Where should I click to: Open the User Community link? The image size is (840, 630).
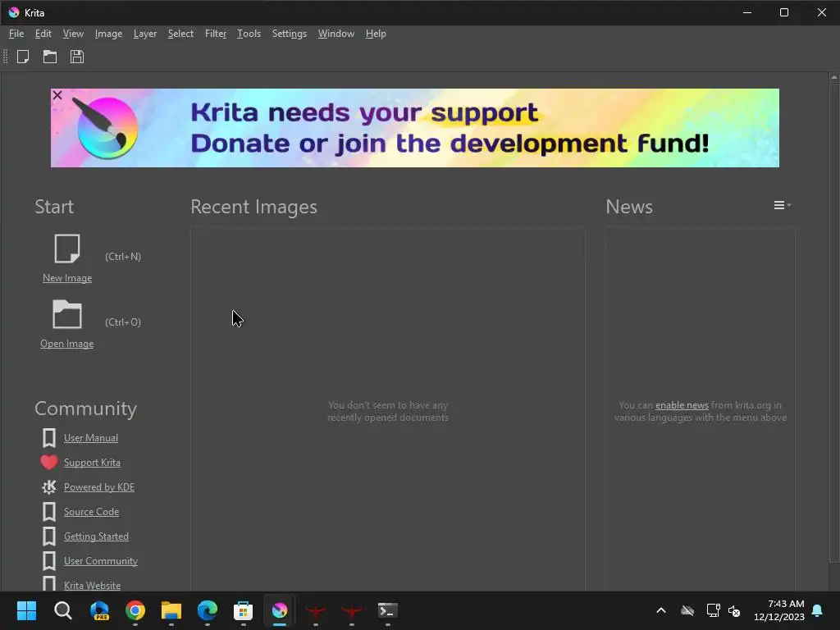pos(101,561)
